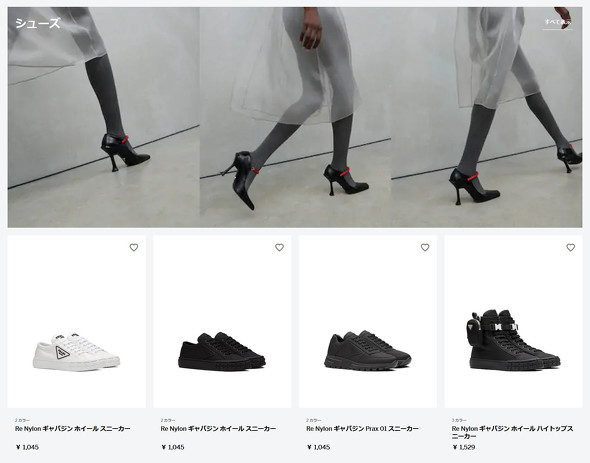Screen dimensions: 590x463
Task: Click the ¥ 1,529 price label
Action: 464,447
